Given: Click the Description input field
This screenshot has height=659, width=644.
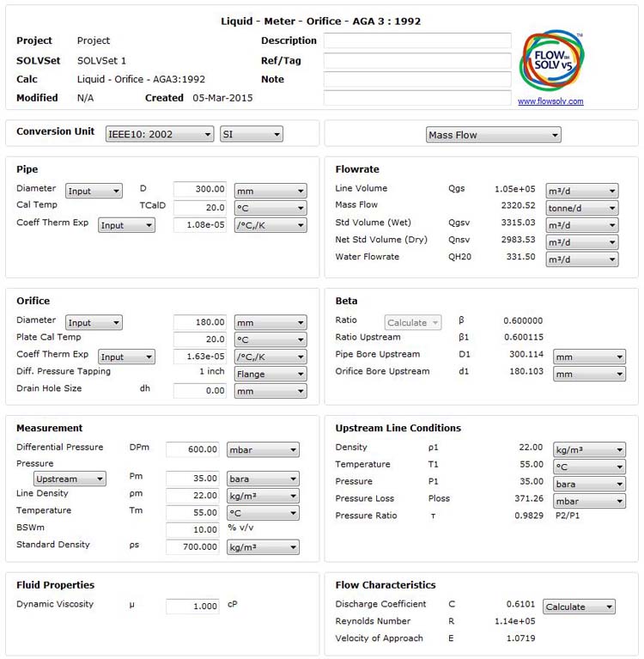Looking at the screenshot, I should (x=416, y=41).
